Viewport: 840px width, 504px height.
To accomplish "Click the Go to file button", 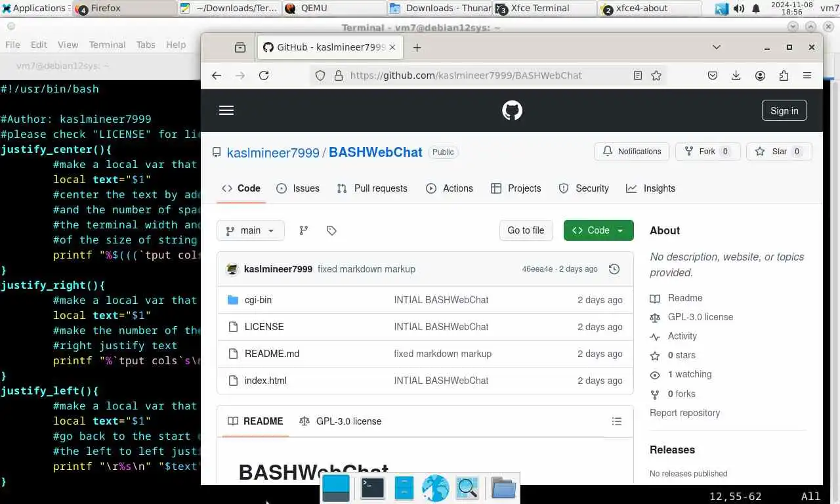I will pyautogui.click(x=526, y=230).
